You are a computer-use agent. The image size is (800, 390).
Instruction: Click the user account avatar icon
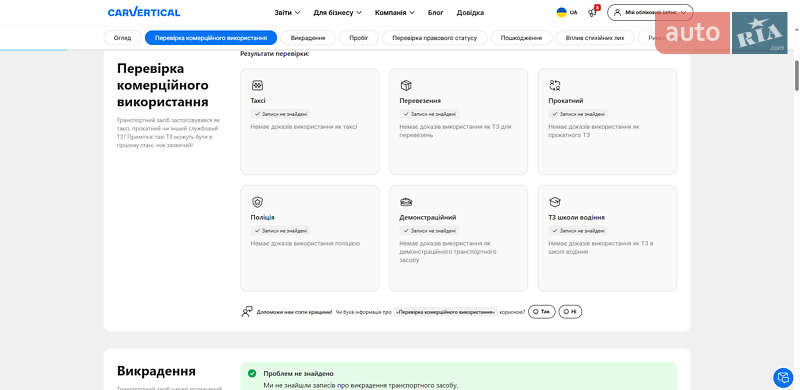tap(618, 12)
